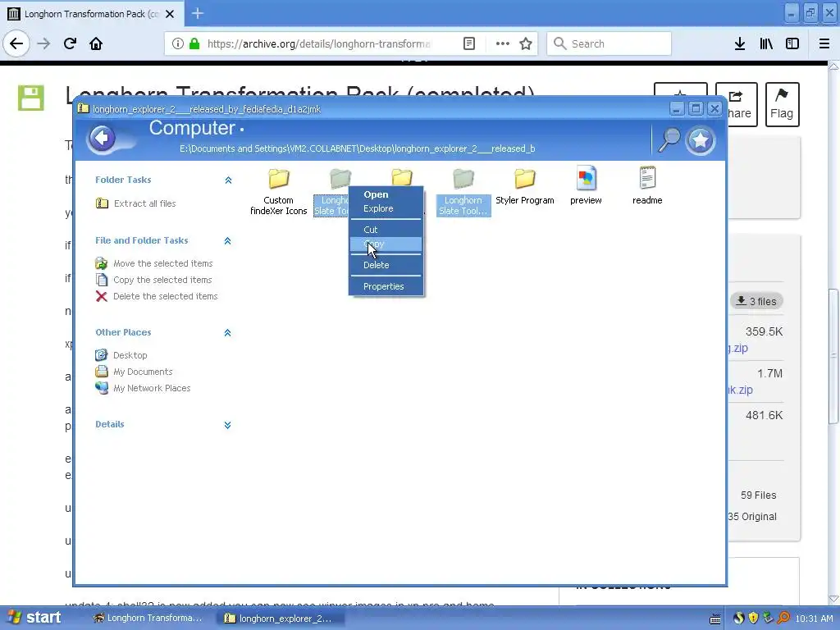
Task: Click the Firefox Search box
Action: click(609, 43)
